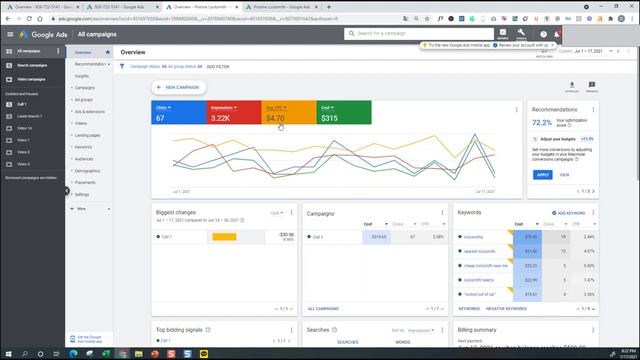
Task: Select Overview in the page navigation
Action: [83, 52]
